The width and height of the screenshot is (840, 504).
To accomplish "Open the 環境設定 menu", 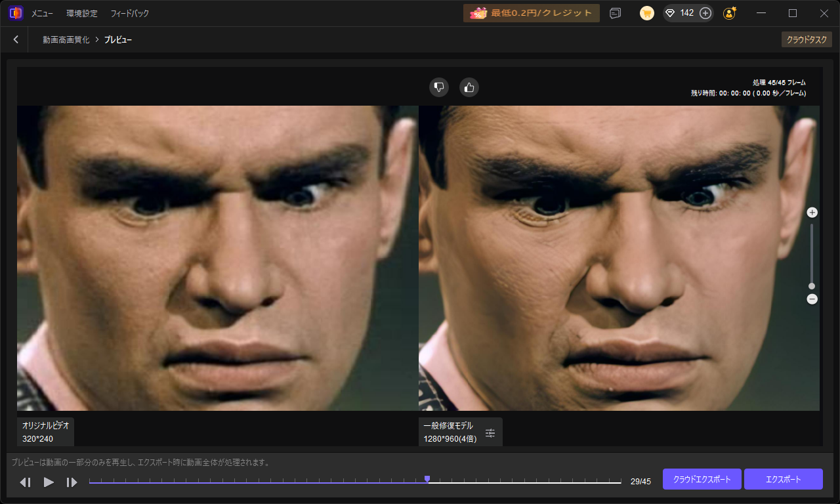I will [x=82, y=13].
